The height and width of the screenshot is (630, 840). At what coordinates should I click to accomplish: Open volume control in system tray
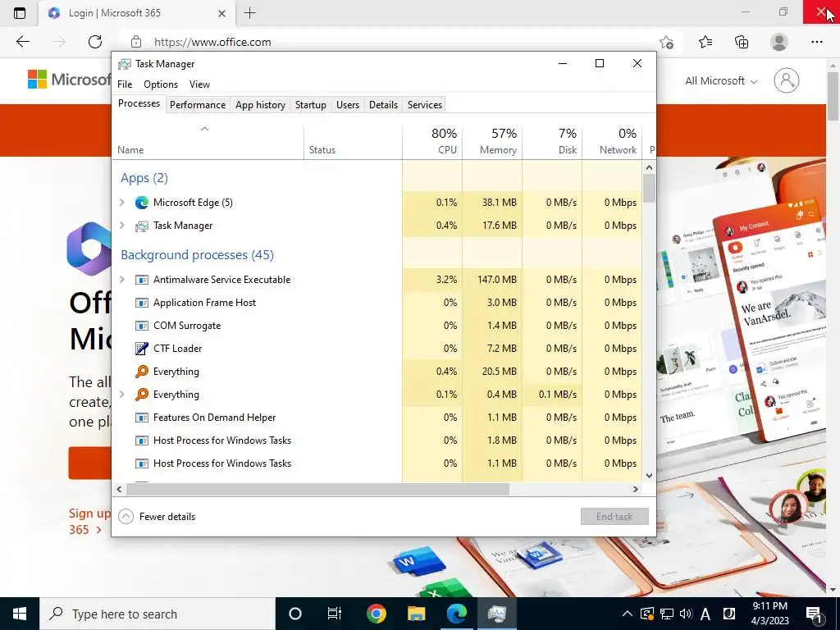686,614
